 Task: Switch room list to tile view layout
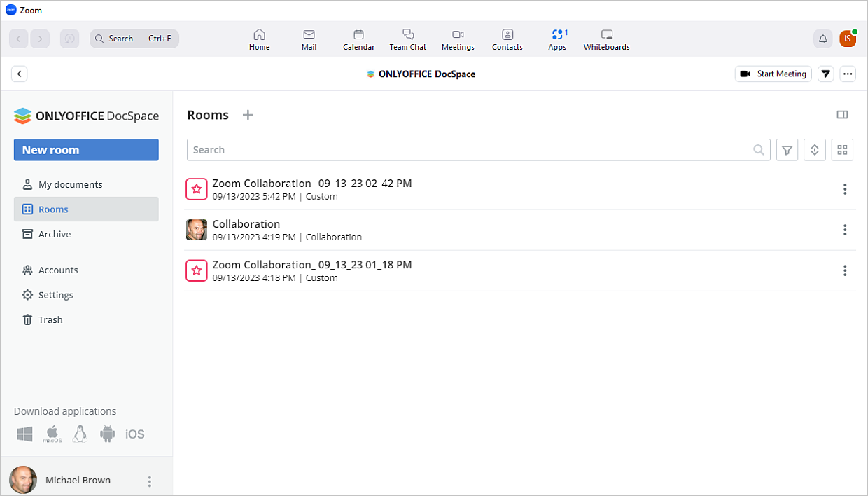coord(842,149)
